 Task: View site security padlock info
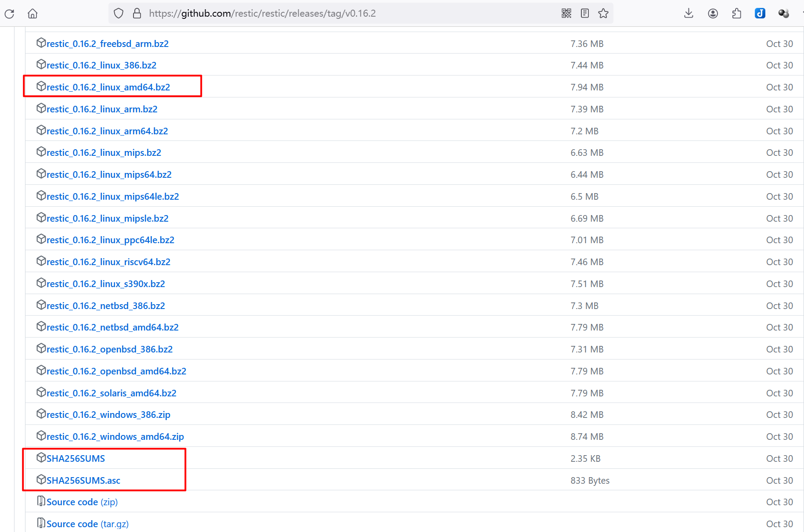tap(137, 14)
